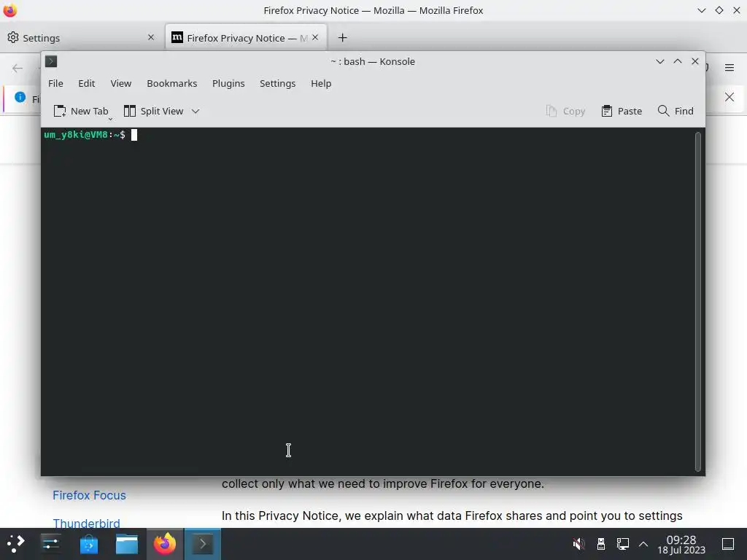747x560 pixels.
Task: Expand the Split View dropdown arrow
Action: point(196,111)
